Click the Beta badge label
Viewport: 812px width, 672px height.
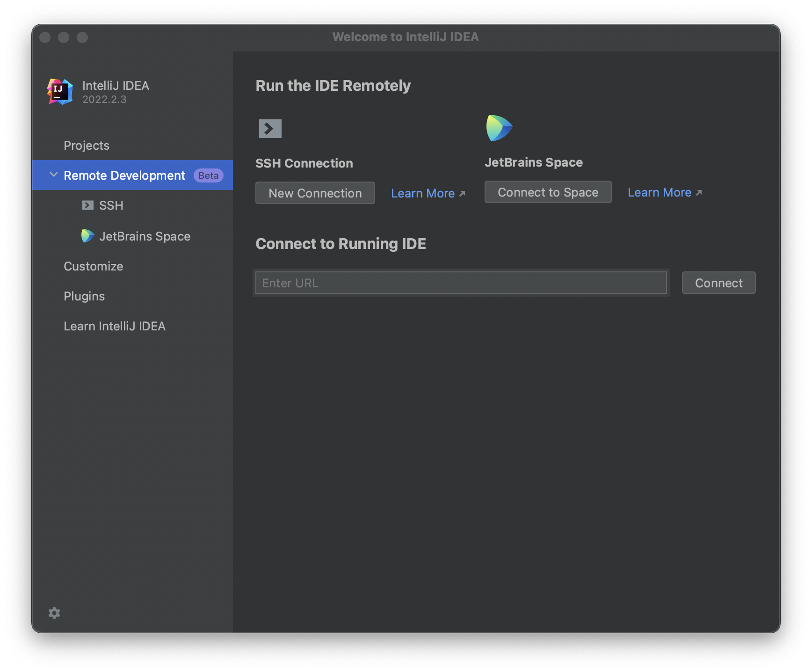[x=209, y=175]
